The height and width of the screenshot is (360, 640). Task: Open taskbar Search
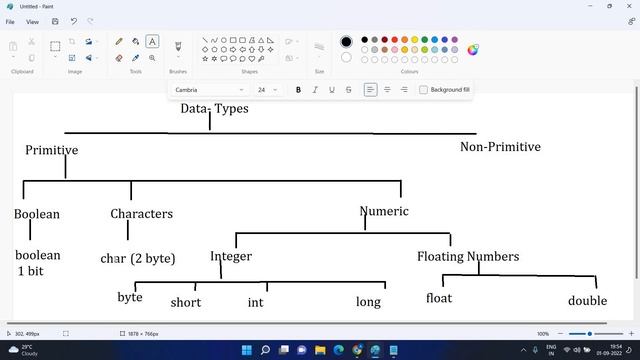point(265,350)
